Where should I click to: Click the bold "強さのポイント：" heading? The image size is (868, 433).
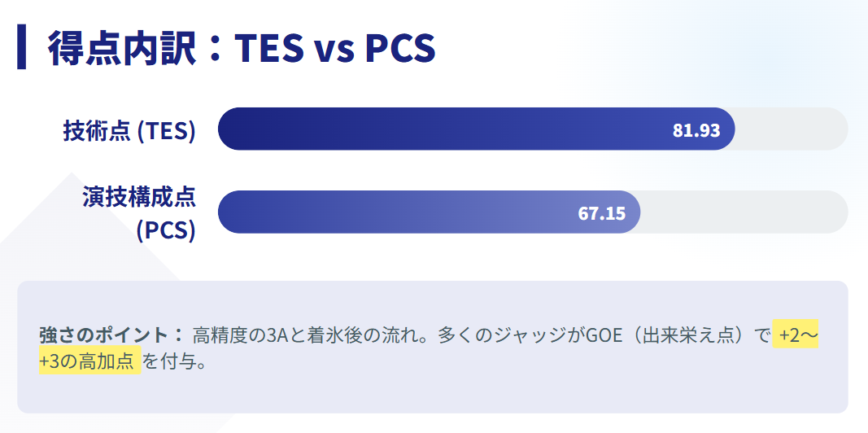[112, 335]
